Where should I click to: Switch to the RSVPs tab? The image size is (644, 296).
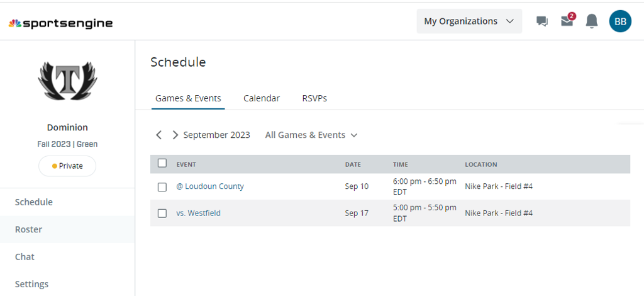coord(314,98)
